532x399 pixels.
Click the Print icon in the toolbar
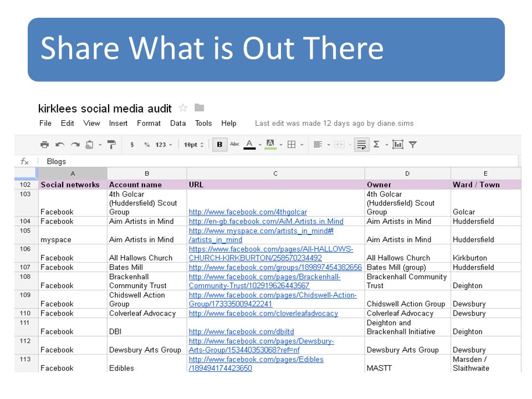pos(44,145)
